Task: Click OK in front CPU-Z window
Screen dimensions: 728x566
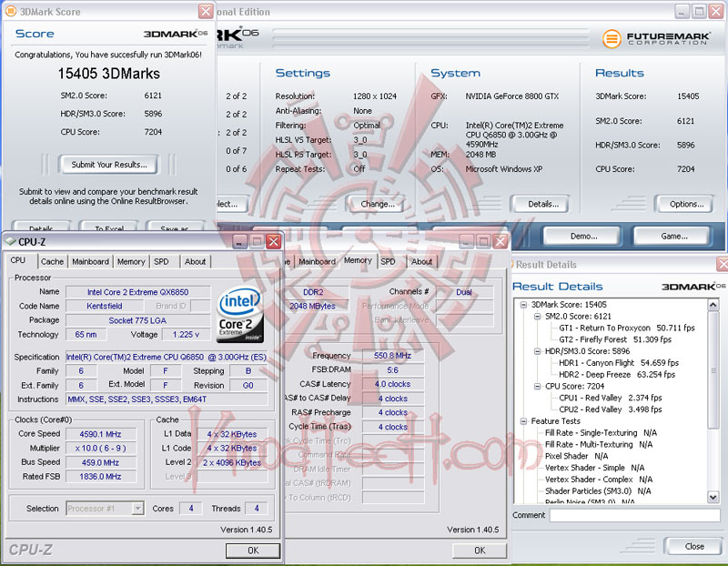Action: (253, 551)
